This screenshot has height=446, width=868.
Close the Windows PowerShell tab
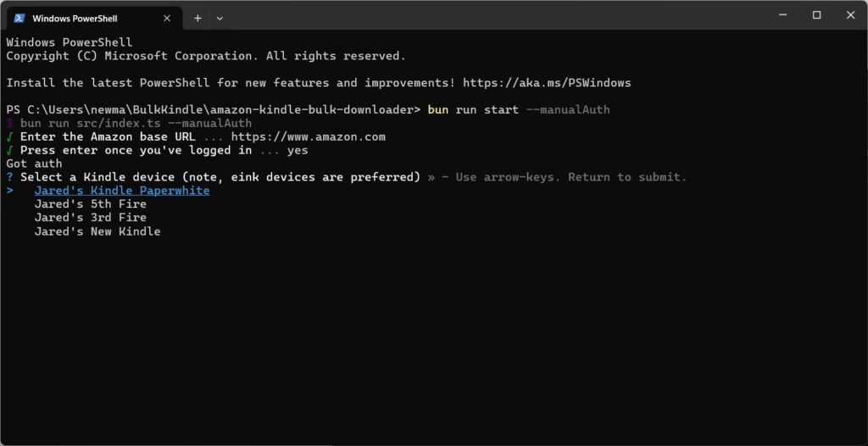point(167,18)
